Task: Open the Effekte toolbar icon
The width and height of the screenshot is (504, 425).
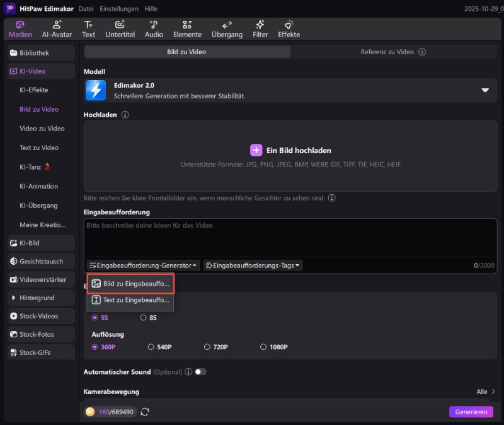Action: click(289, 29)
